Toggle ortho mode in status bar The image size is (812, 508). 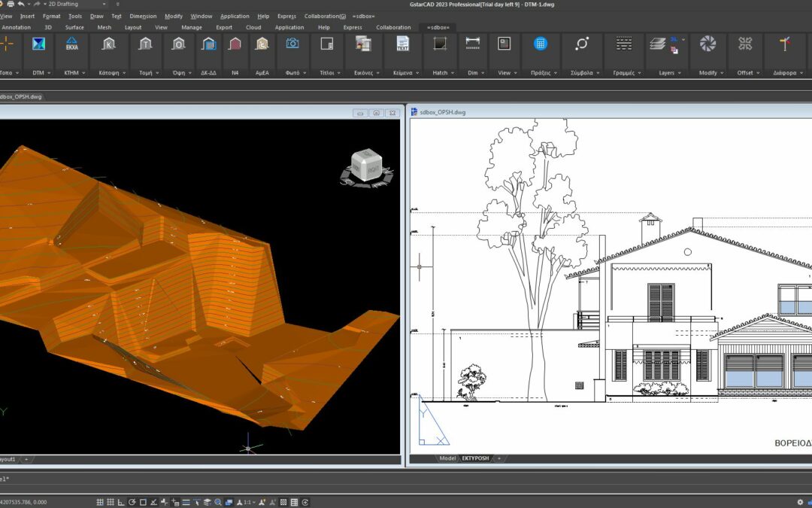[x=121, y=502]
